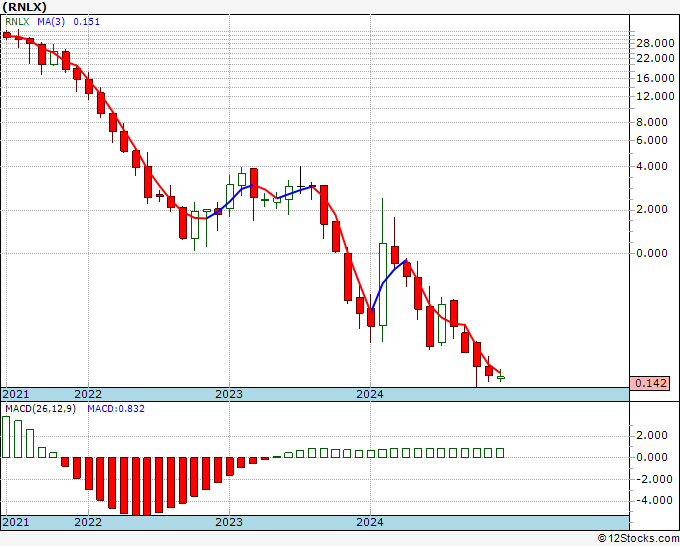Click the MA(3) indicator label
This screenshot has width=680, height=546.
[51, 22]
